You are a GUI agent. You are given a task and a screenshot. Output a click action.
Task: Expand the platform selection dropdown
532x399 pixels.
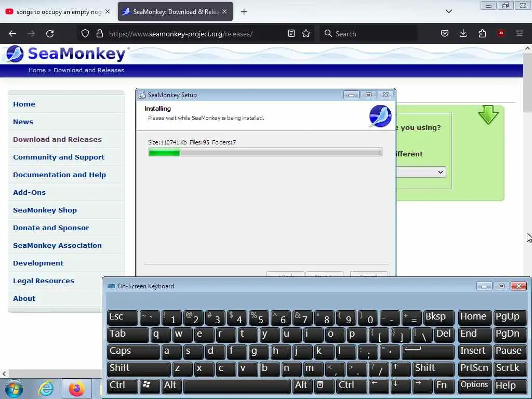(421, 172)
